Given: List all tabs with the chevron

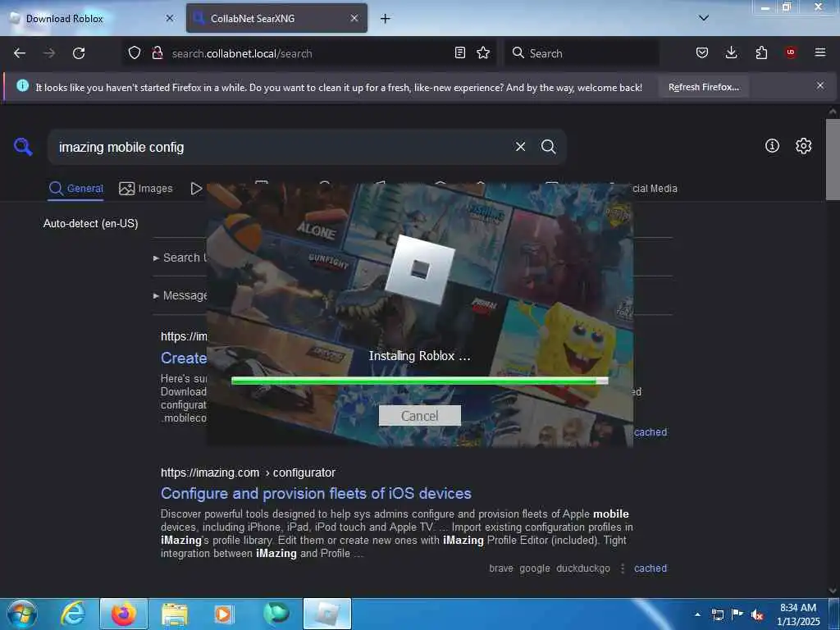Looking at the screenshot, I should click(x=704, y=18).
